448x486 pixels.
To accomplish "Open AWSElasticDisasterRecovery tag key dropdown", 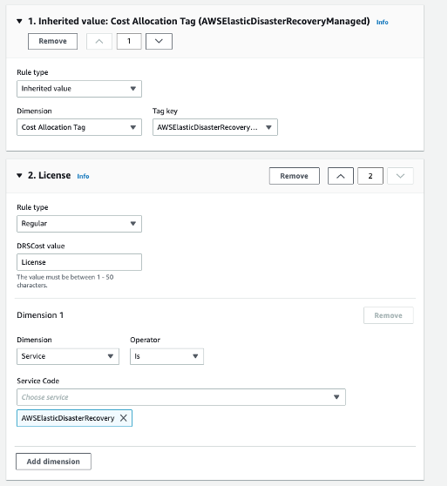I will click(215, 127).
